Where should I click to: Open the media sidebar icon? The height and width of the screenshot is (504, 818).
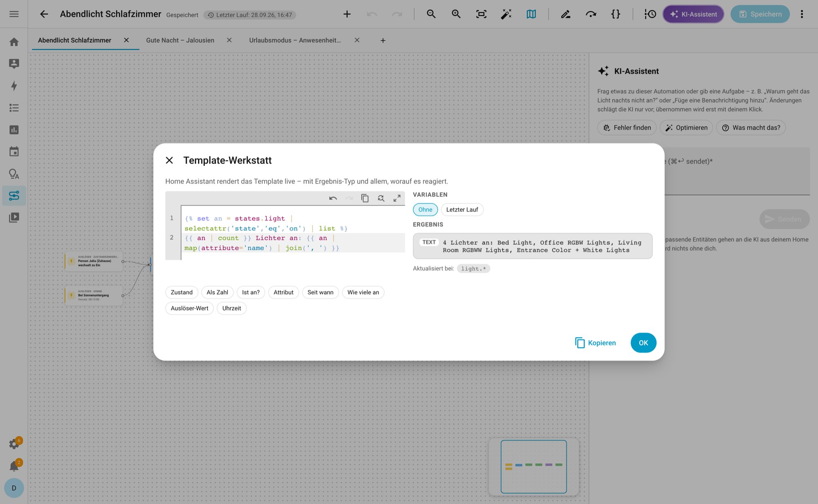click(x=14, y=217)
